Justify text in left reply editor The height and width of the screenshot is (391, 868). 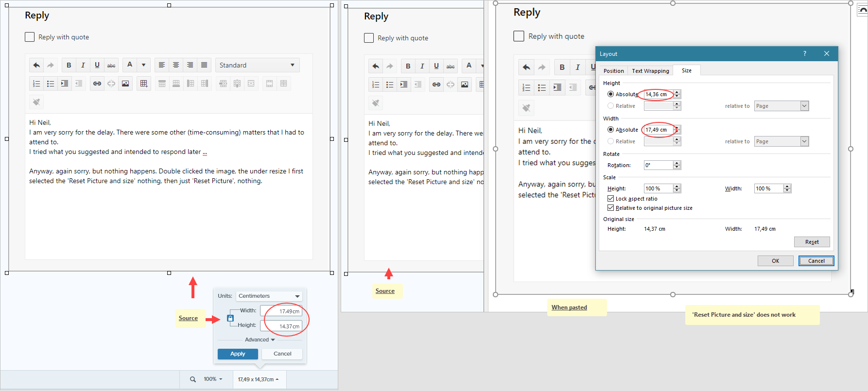click(x=204, y=65)
